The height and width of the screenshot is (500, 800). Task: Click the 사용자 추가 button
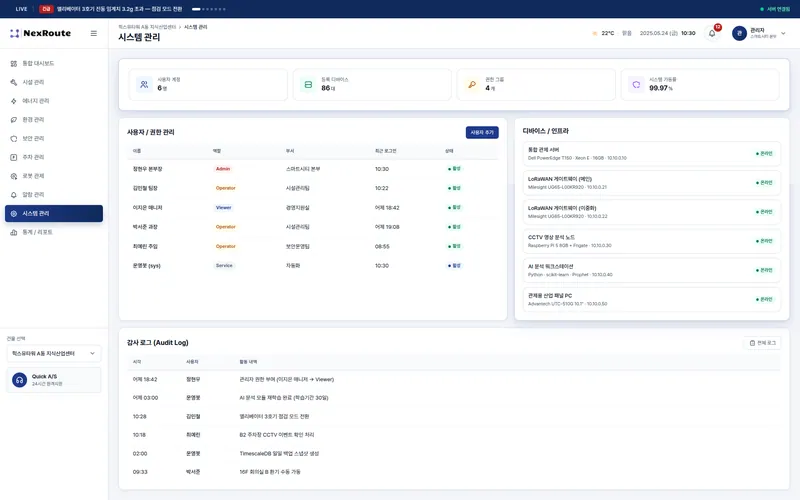(x=482, y=132)
